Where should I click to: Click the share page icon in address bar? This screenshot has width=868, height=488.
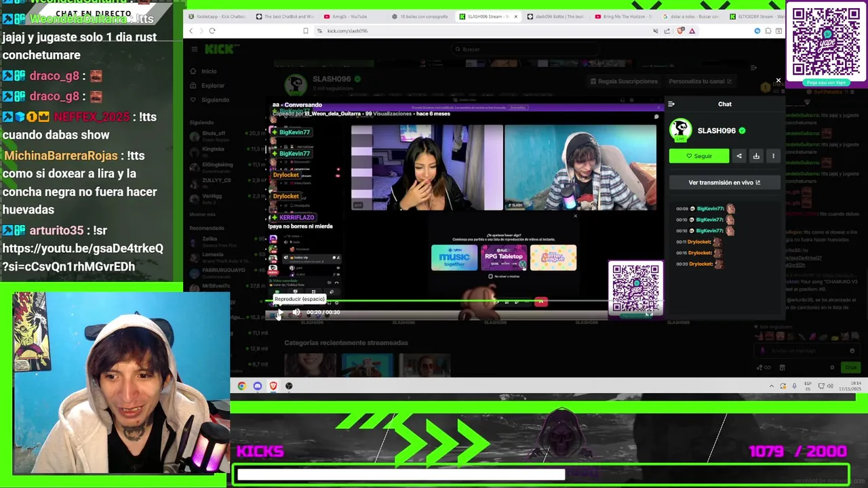pyautogui.click(x=667, y=30)
